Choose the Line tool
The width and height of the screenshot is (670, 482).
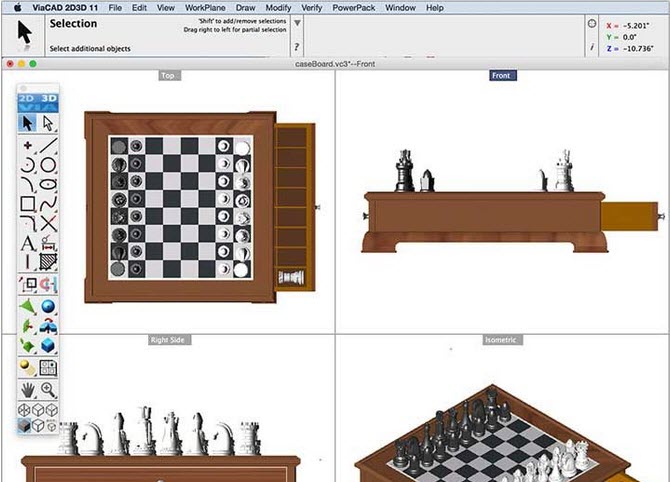click(x=48, y=146)
